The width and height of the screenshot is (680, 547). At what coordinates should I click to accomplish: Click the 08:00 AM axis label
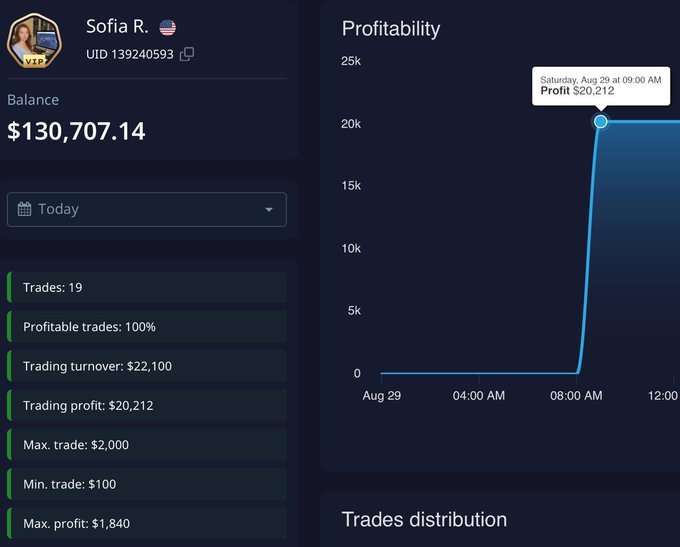576,396
